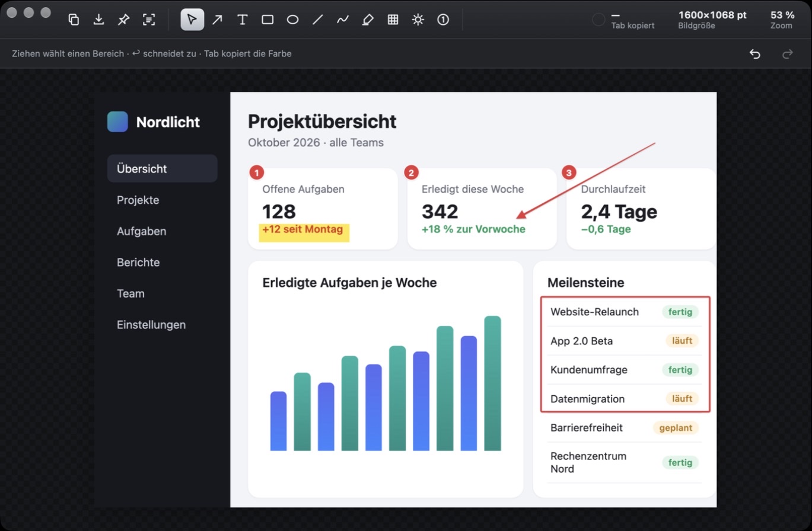812x531 pixels.
Task: Activate the freehand squiggle drawing tool
Action: pos(343,20)
